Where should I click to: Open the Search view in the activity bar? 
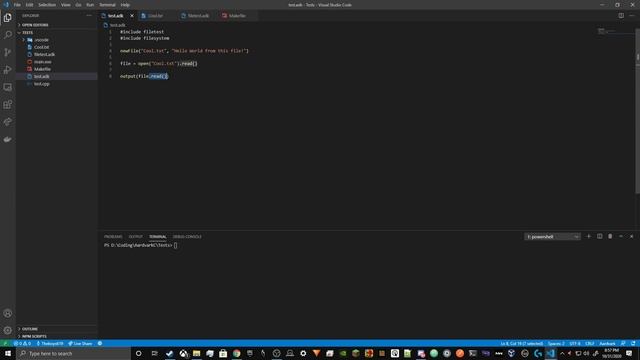(7, 35)
